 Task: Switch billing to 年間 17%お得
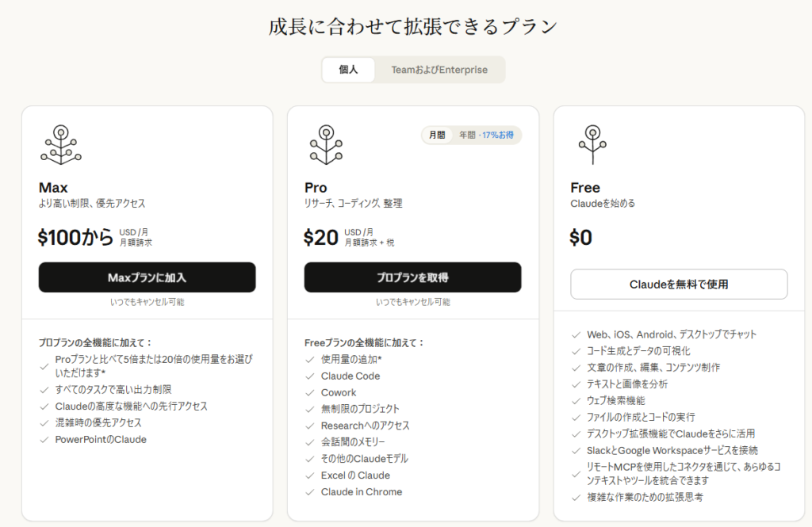pos(486,136)
